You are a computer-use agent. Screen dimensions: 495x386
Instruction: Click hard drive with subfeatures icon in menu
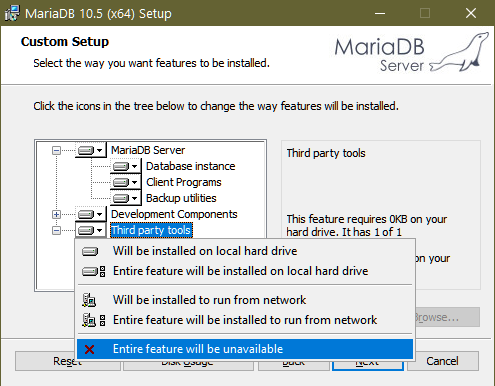coord(94,271)
